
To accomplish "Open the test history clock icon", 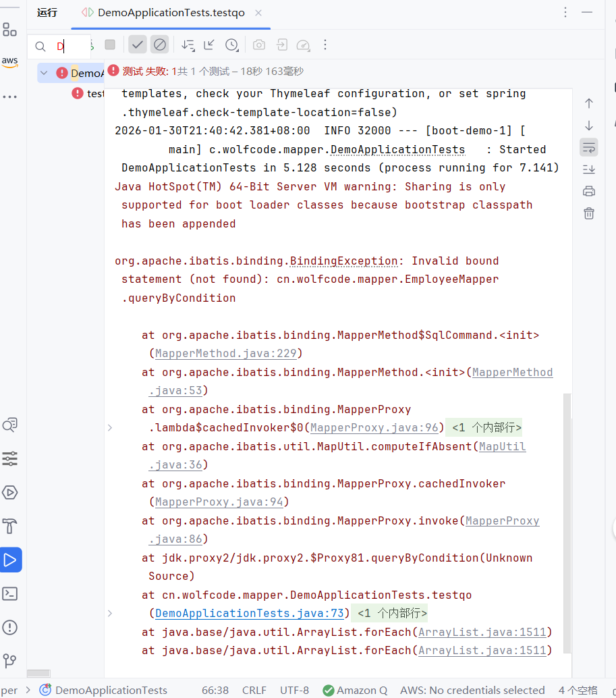I will 231,45.
